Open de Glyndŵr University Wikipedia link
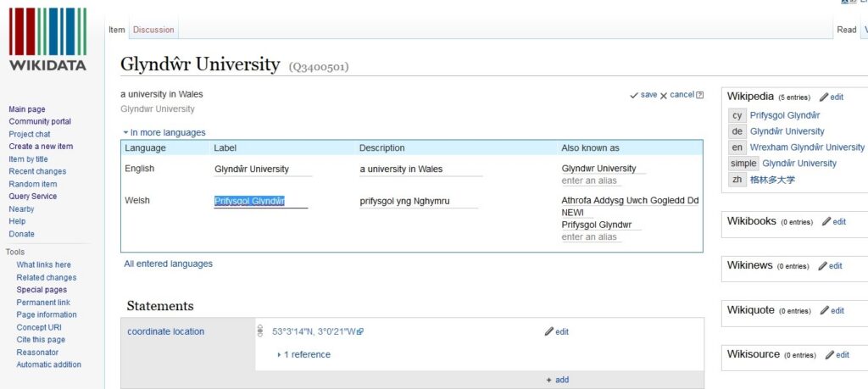Screen dimensions: 868x389 coord(787,131)
